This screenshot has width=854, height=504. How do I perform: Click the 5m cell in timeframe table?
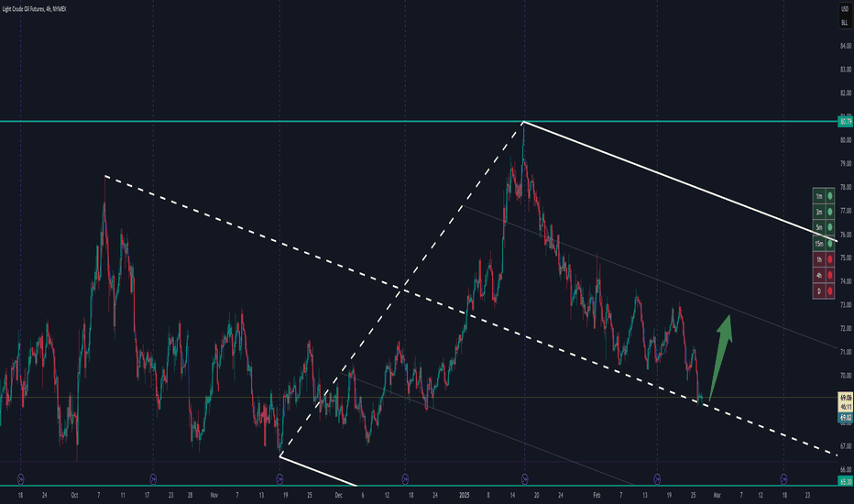click(819, 227)
